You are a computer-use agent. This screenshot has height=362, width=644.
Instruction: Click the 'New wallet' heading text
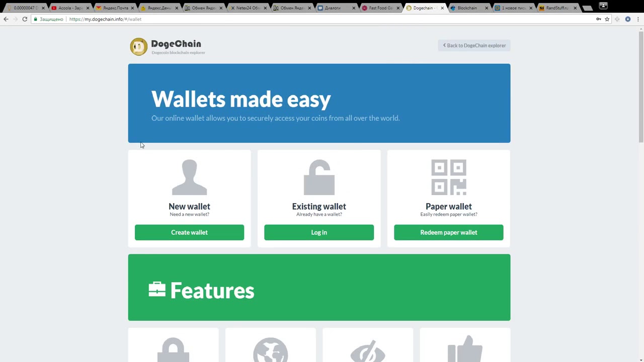189,206
